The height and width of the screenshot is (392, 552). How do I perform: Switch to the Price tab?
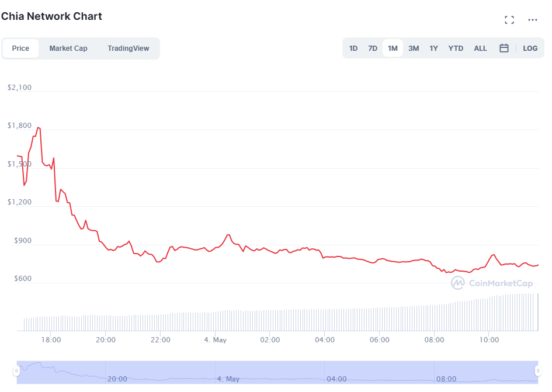tap(20, 48)
